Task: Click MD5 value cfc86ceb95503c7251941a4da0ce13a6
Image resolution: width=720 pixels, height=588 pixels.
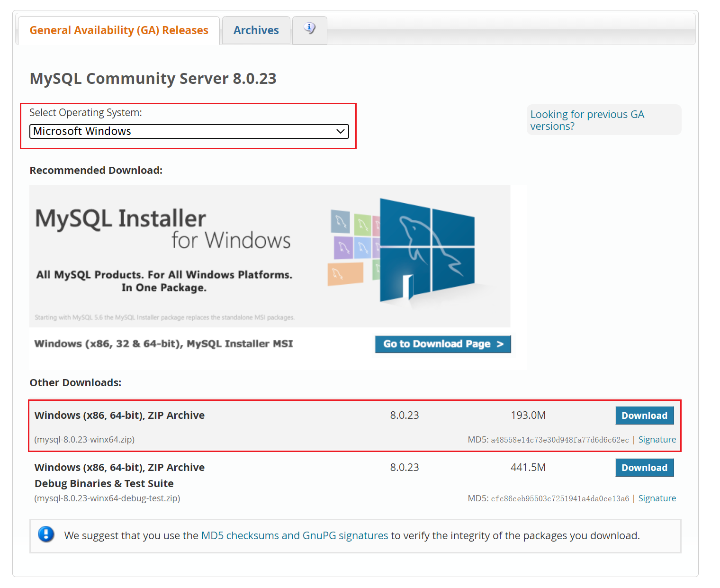Action: (x=560, y=499)
